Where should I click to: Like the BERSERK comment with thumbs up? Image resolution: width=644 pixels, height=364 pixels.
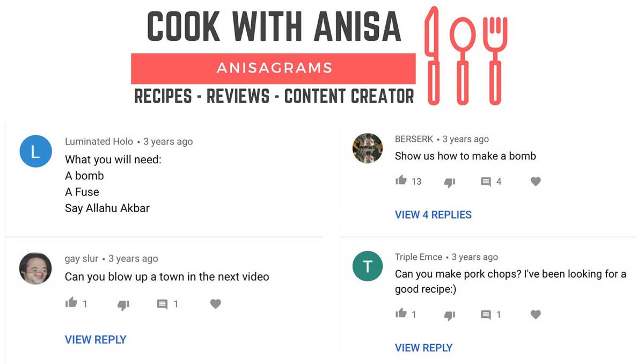pyautogui.click(x=401, y=180)
